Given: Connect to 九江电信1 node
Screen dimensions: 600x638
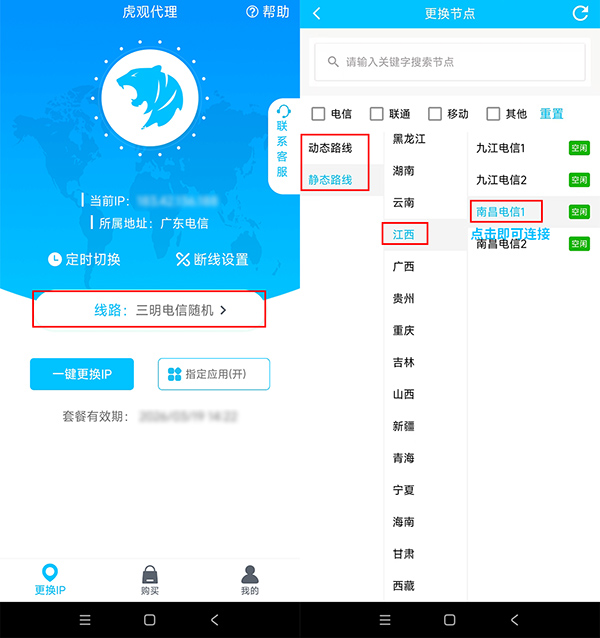Looking at the screenshot, I should (501, 148).
